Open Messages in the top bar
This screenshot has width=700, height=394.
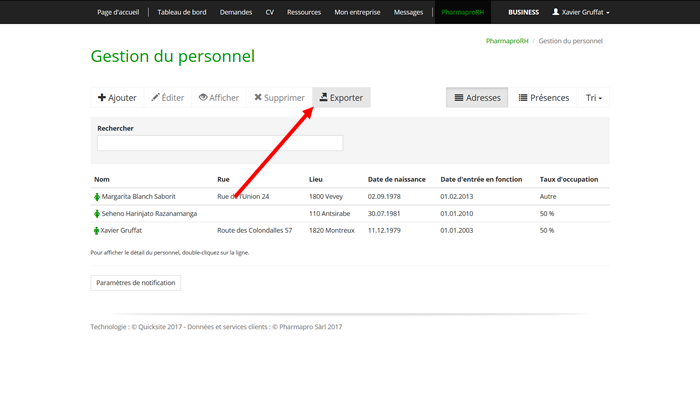point(408,12)
